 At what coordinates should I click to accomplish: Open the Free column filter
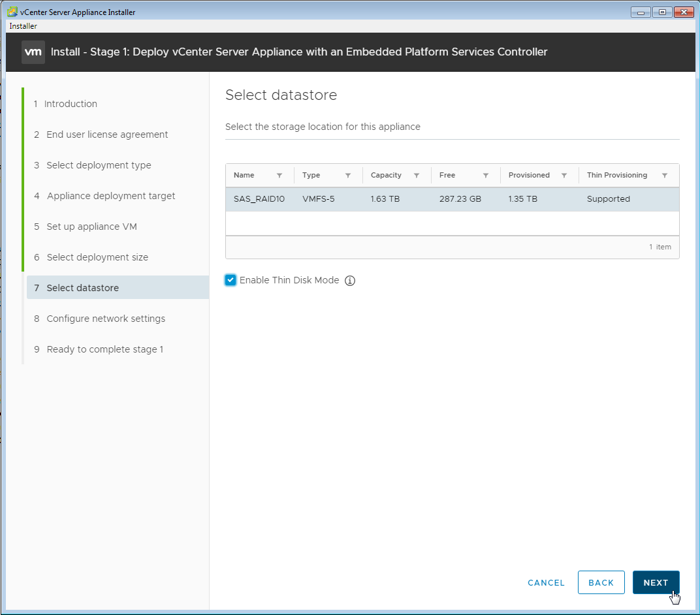point(485,176)
